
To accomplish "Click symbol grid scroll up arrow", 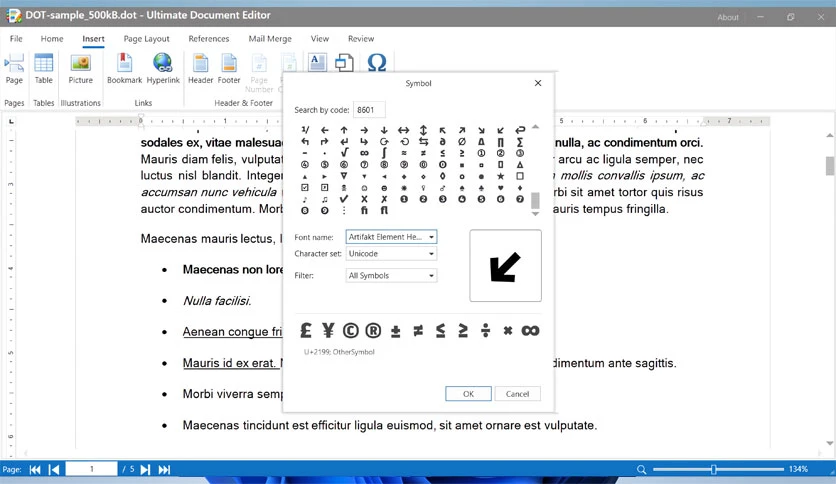I will (535, 127).
